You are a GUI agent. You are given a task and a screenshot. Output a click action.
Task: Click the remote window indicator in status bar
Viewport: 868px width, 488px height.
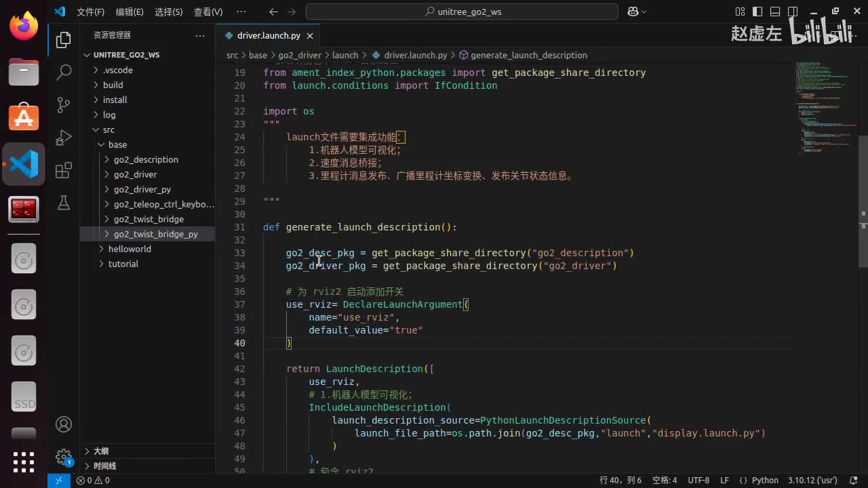pyautogui.click(x=58, y=480)
